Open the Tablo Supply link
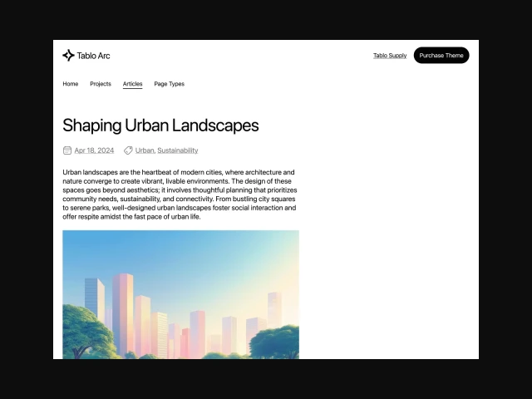Screen dimensions: 532x399 pos(390,56)
